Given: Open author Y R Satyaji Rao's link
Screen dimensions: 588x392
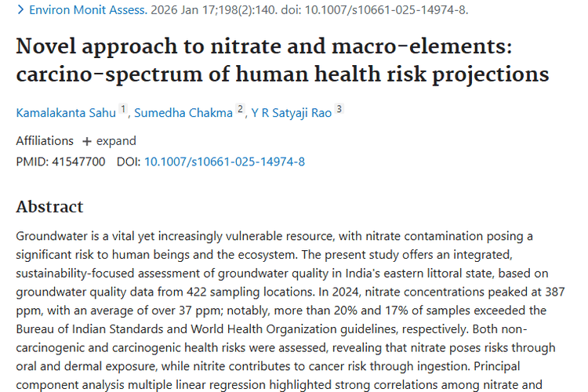Looking at the screenshot, I should [x=291, y=112].
